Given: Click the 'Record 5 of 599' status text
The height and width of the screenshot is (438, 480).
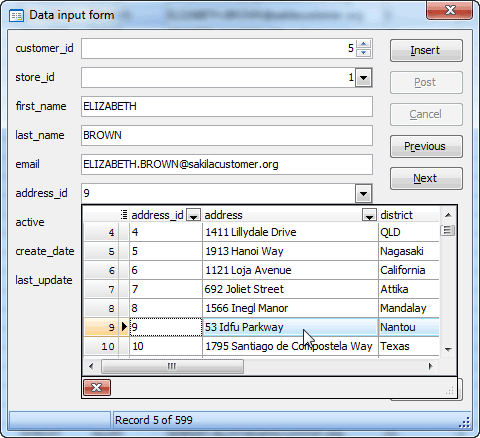Looking at the screenshot, I should pos(154,420).
